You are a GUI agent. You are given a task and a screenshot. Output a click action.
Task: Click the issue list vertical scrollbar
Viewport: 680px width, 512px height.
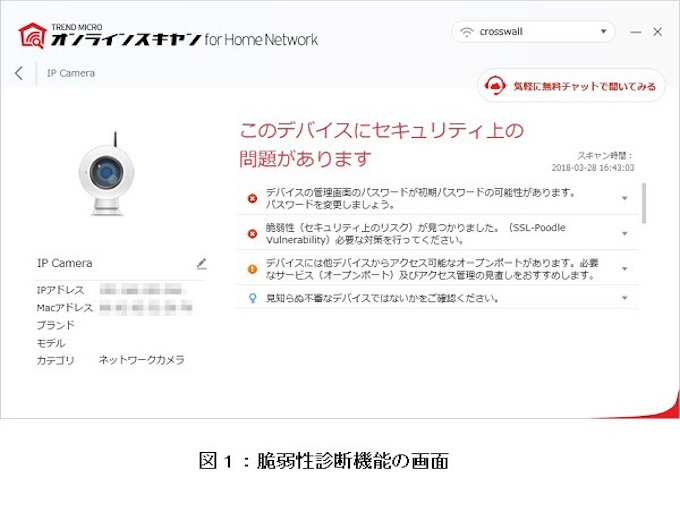(x=644, y=202)
